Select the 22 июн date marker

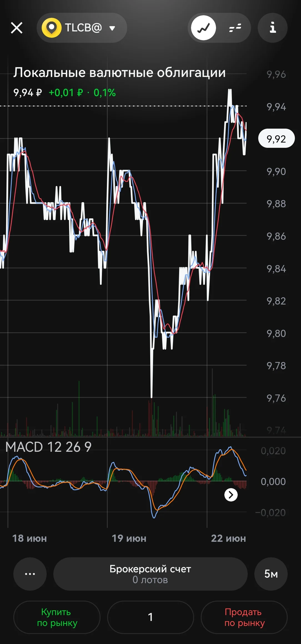tap(229, 538)
